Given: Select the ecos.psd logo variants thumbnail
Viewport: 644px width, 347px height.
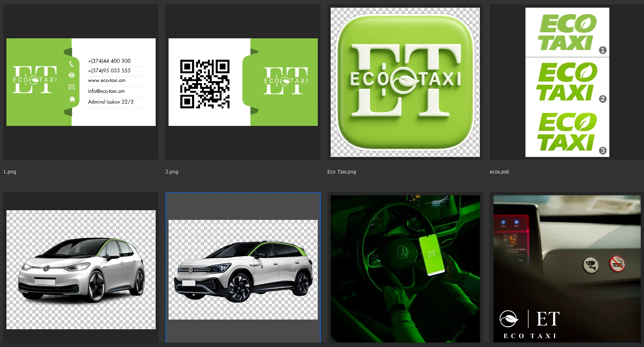Looking at the screenshot, I should [567, 82].
